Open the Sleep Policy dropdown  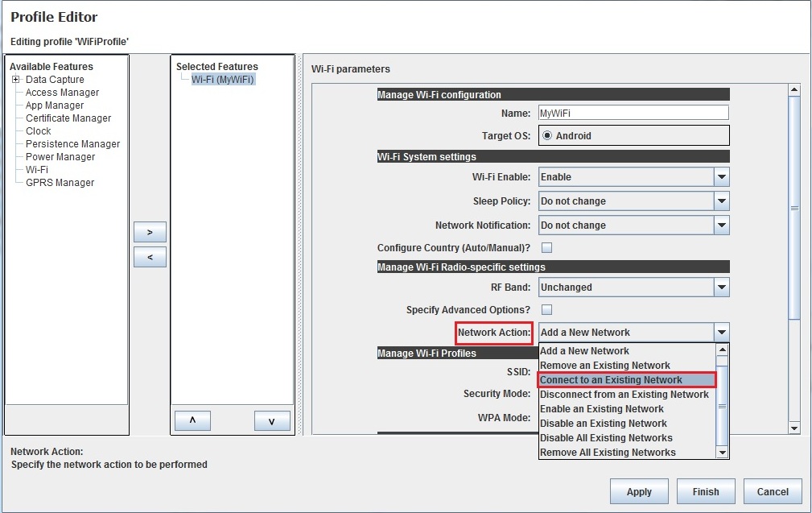[x=721, y=201]
